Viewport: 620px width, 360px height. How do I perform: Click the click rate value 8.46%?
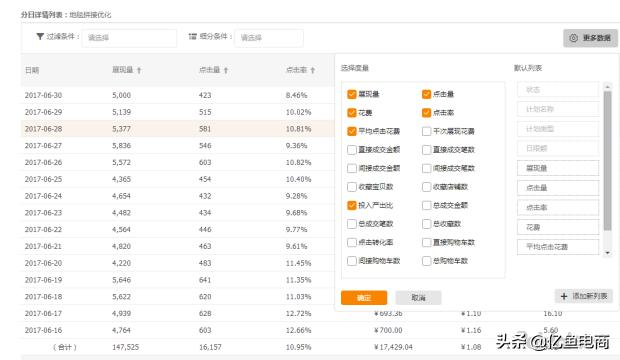pos(297,95)
